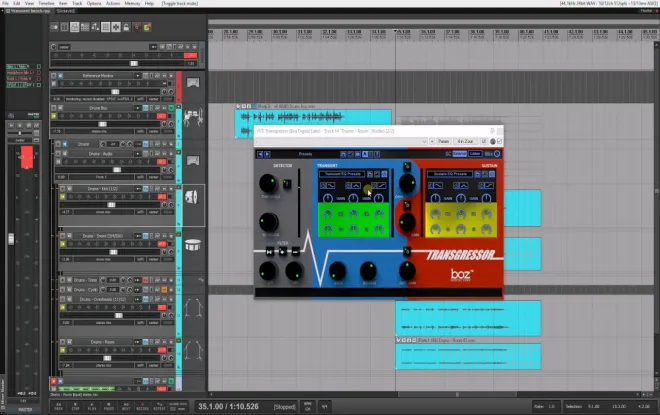Viewport: 660px width, 415px height.
Task: Toggle the small switch beside Threshold knob
Action: 287,184
